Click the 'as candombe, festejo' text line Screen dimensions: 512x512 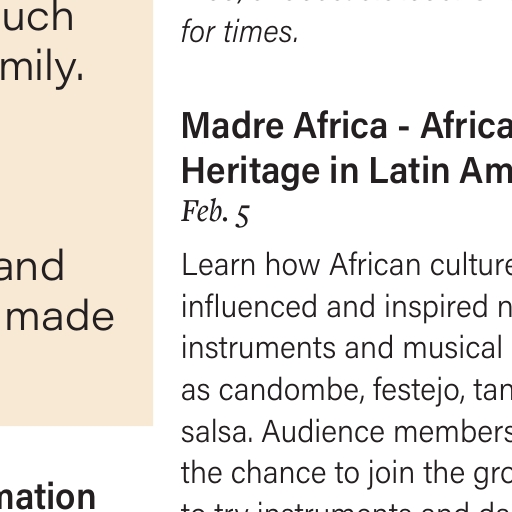click(x=347, y=390)
